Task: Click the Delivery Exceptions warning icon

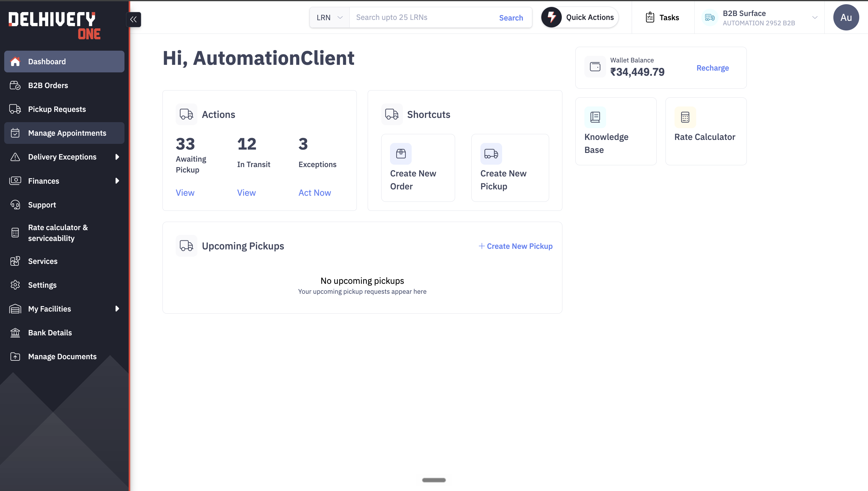Action: (15, 157)
